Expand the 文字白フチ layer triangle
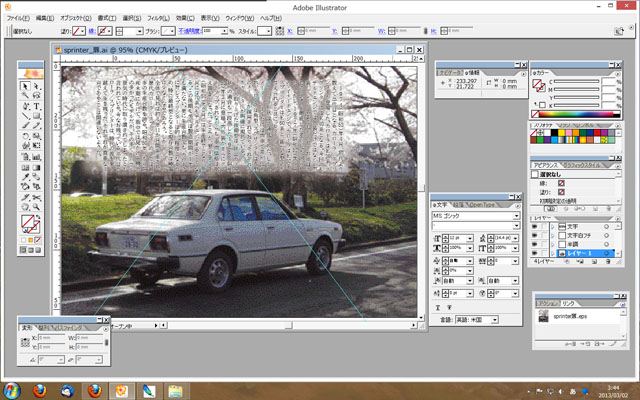Screen dimensions: 640x400 tap(553, 236)
